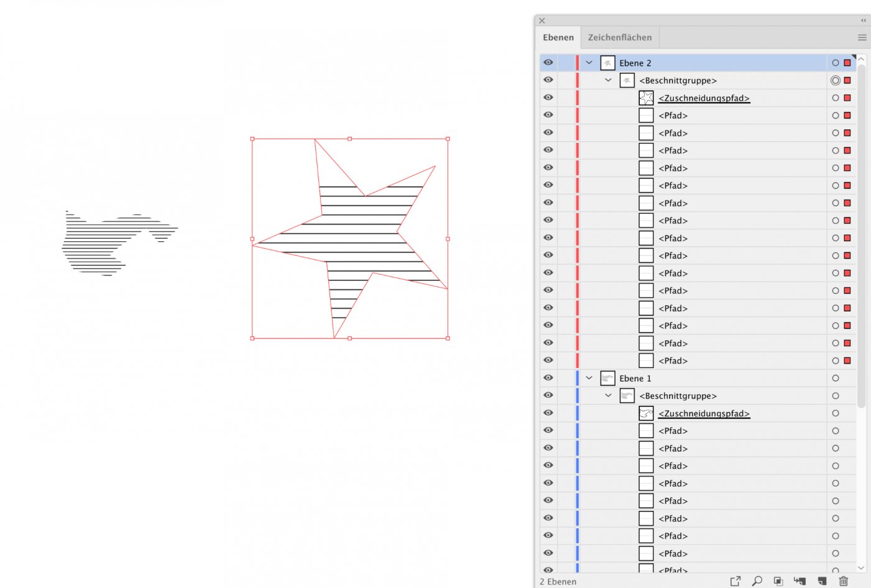Switch to the Zeichenflächen tab

coord(620,37)
